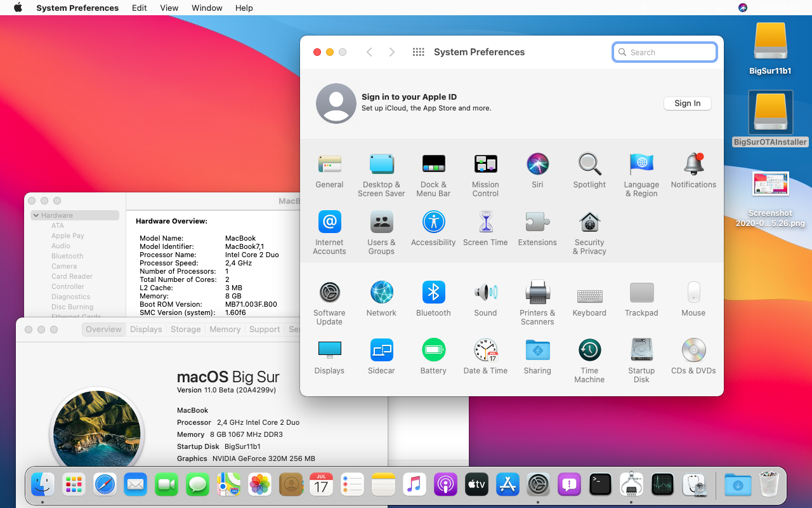Open Terminal from the Dock
The width and height of the screenshot is (812, 508).
click(600, 485)
